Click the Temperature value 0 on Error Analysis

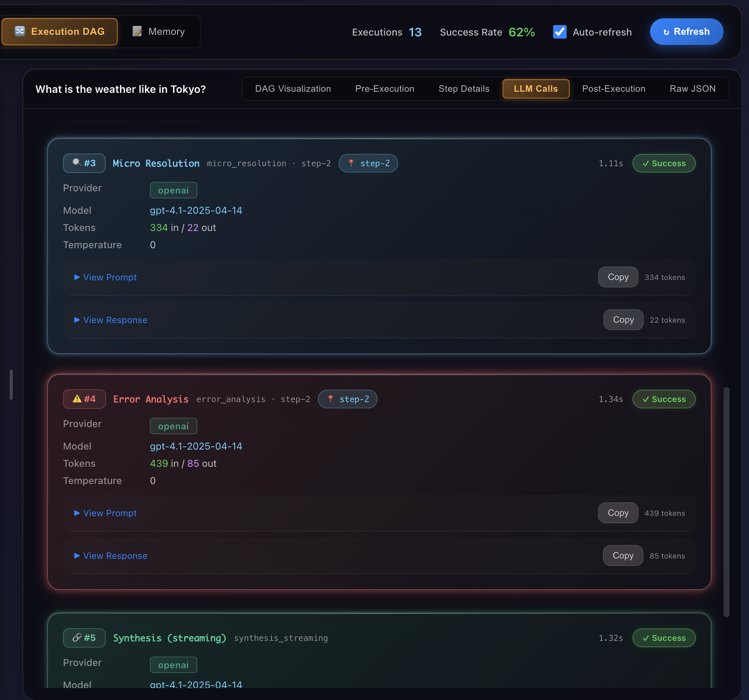point(152,481)
